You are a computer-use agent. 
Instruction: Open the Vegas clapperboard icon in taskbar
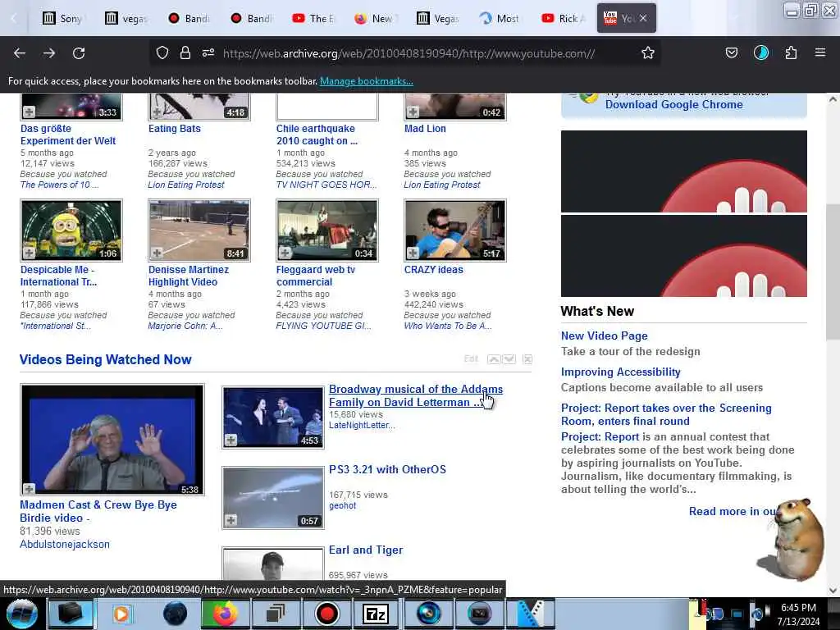tap(531, 614)
